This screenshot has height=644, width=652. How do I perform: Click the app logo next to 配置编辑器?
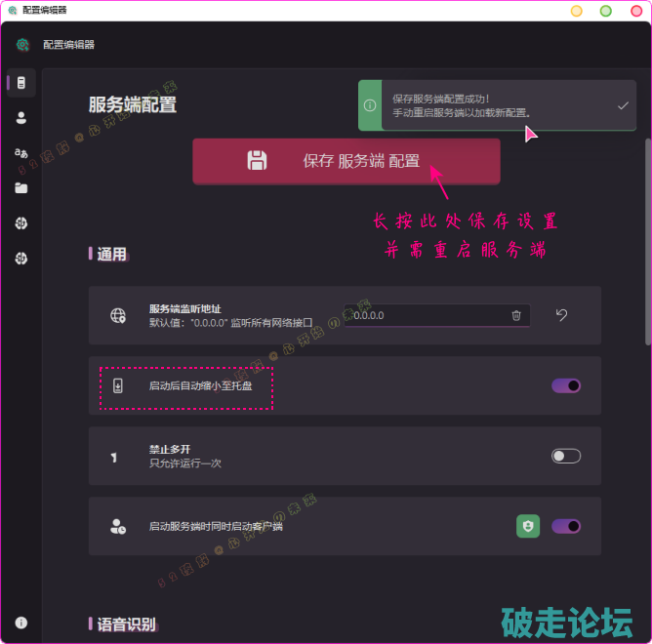tap(22, 45)
